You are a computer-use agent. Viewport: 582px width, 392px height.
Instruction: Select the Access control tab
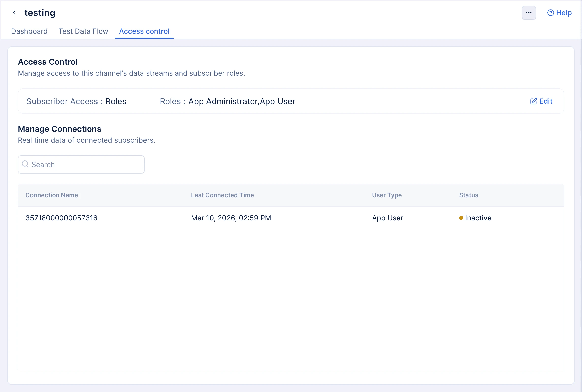tap(144, 31)
